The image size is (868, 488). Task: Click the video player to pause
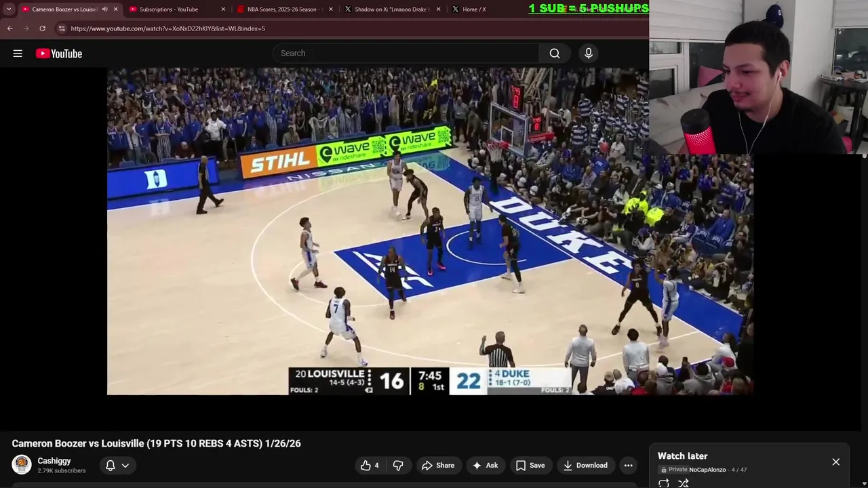point(430,231)
